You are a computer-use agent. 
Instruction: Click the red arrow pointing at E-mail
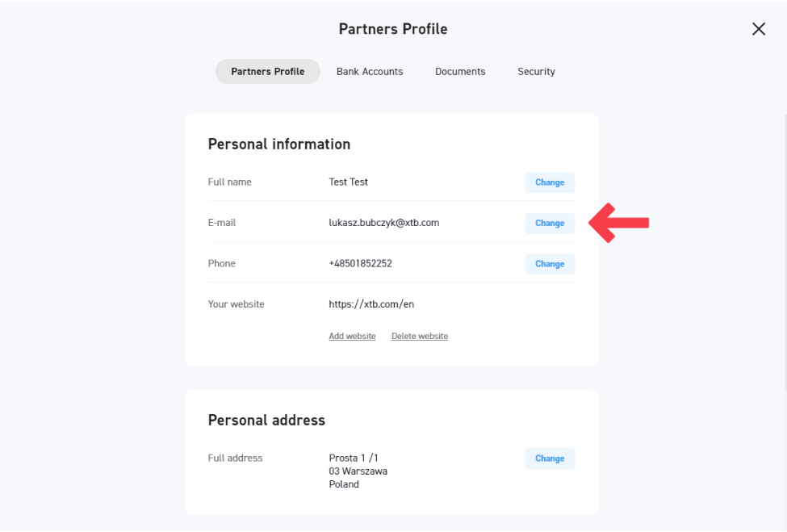[x=619, y=223]
